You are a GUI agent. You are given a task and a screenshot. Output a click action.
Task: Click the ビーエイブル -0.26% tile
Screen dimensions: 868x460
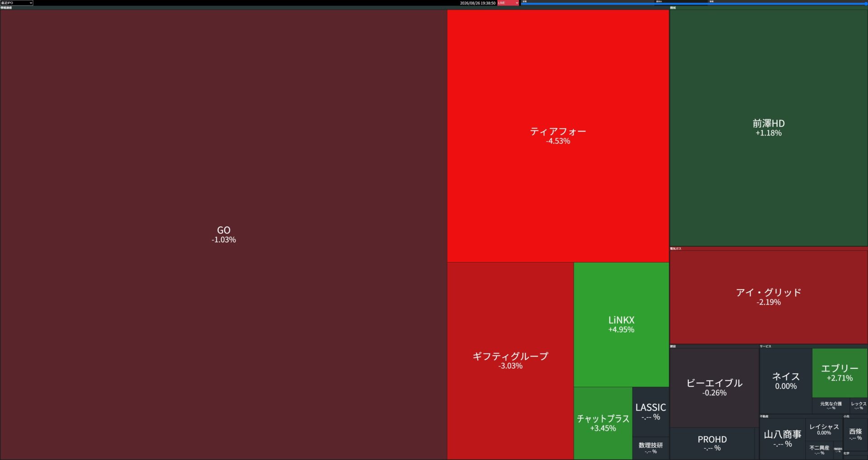[714, 388]
